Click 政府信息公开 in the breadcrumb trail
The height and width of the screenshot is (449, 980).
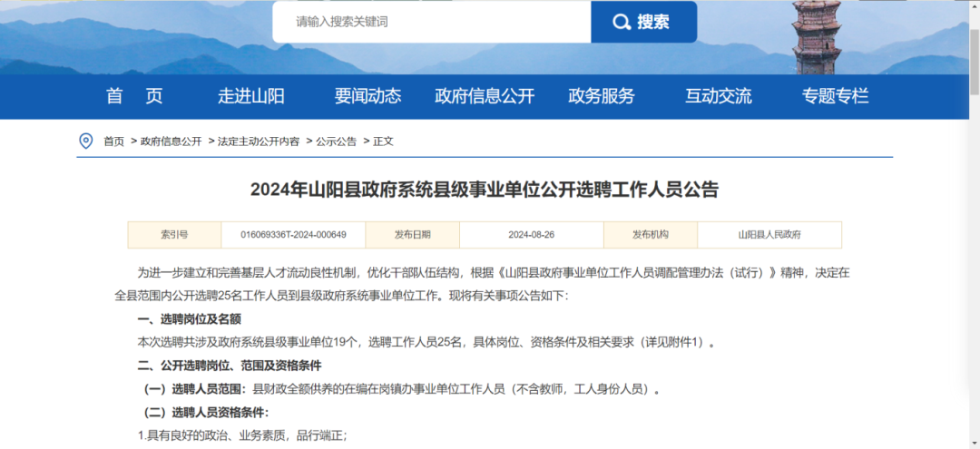(x=171, y=142)
